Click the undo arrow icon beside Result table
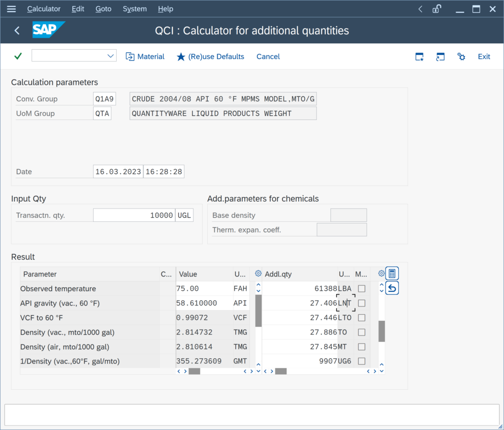Image resolution: width=504 pixels, height=430 pixels. point(392,288)
